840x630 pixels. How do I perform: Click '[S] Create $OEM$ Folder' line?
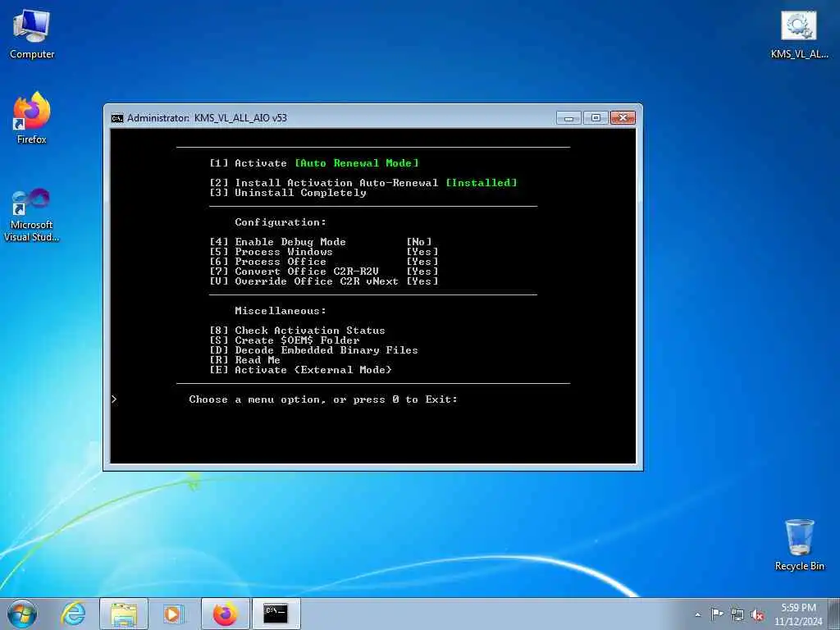tap(285, 340)
